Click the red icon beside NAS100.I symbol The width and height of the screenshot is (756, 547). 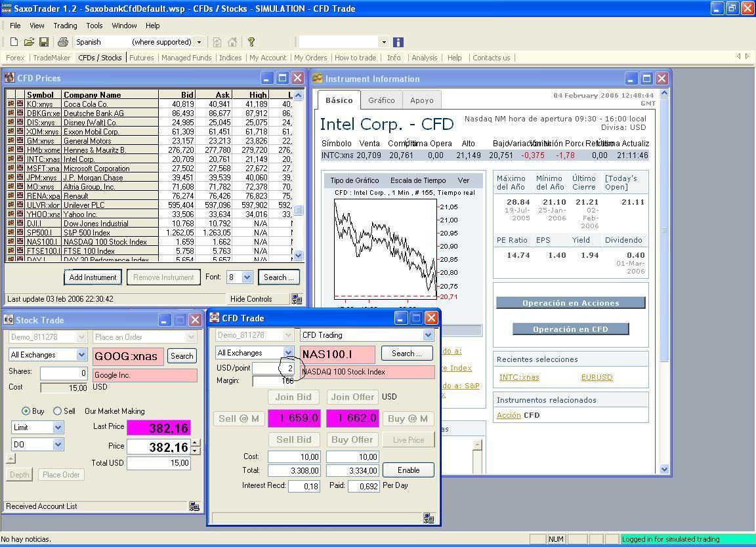click(20, 241)
